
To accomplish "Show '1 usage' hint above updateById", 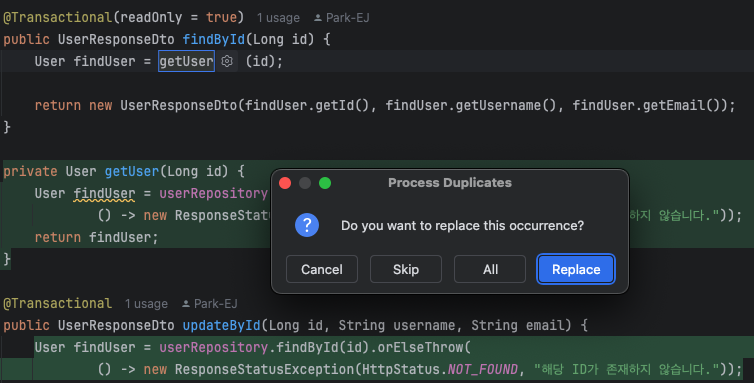I will (146, 304).
